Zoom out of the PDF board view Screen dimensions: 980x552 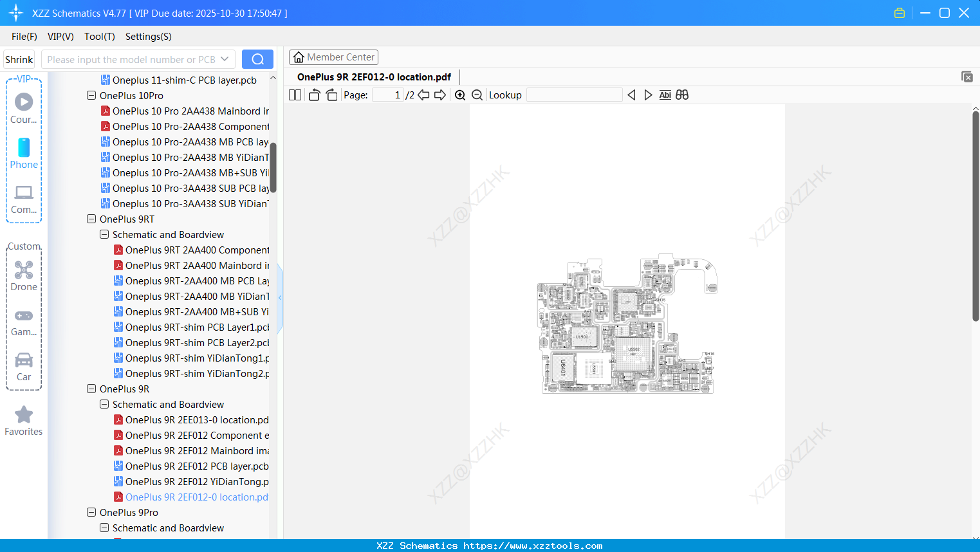point(477,95)
